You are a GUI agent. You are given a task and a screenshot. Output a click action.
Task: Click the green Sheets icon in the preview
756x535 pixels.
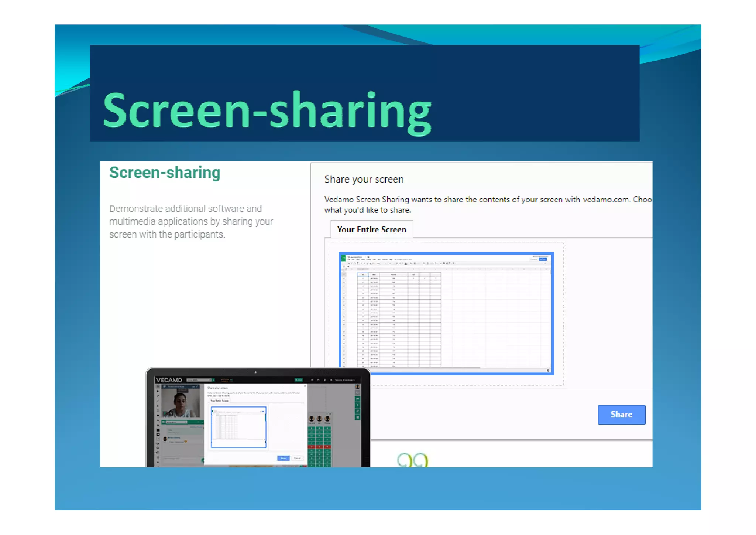point(343,258)
